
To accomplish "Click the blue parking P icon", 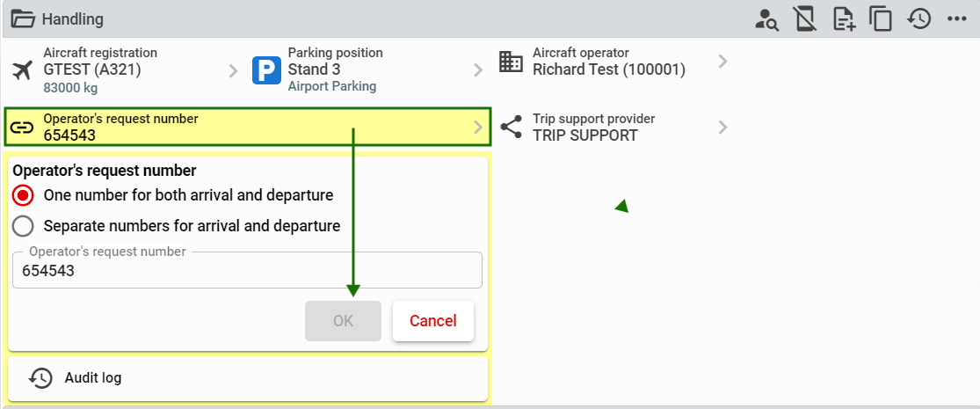I will coord(267,70).
